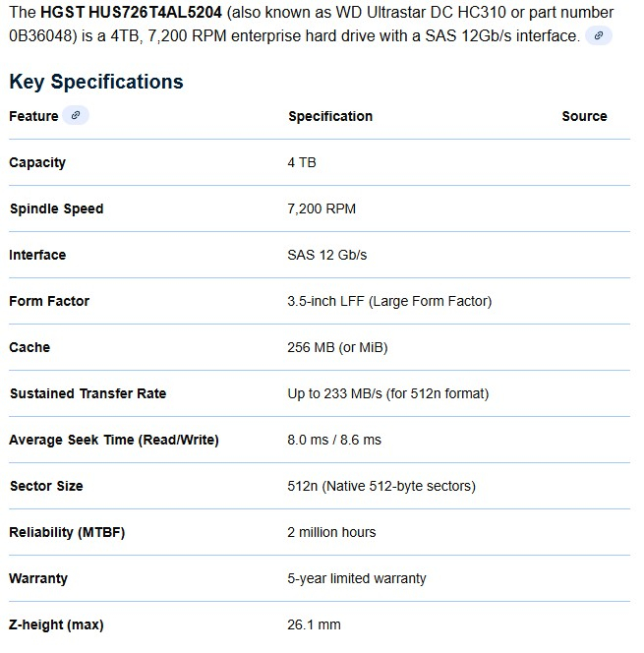The width and height of the screenshot is (644, 653).
Task: Click the Interface row label
Action: tap(37, 255)
